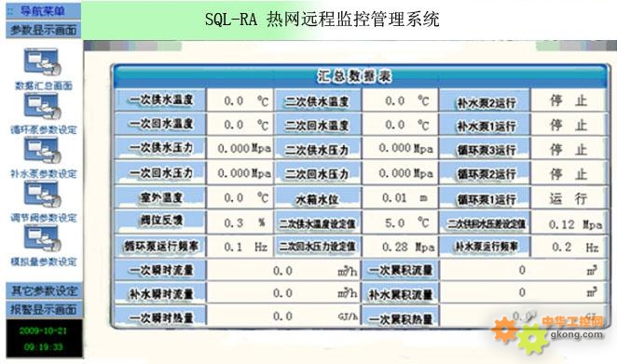Open the 补水泵参数设定 icon
This screenshot has width=617, height=364.
click(x=43, y=151)
